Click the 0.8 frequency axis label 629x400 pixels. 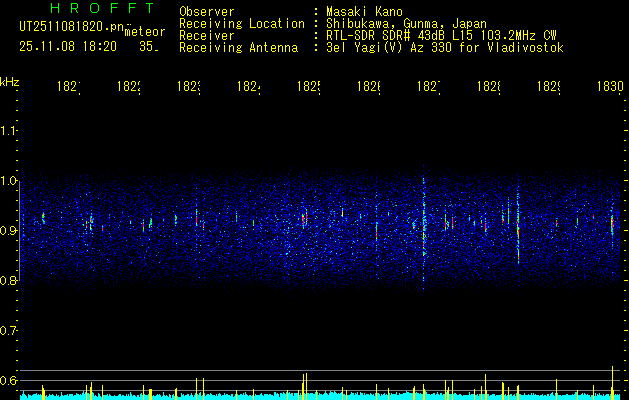click(8, 280)
